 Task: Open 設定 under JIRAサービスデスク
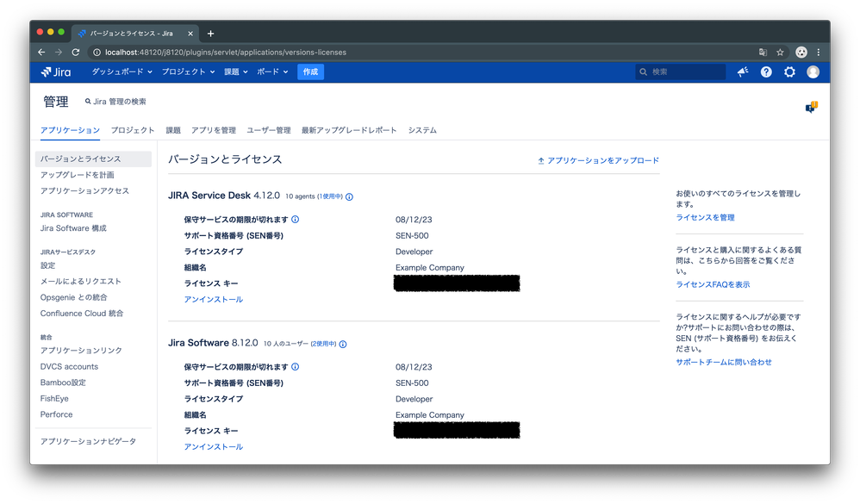click(x=47, y=265)
